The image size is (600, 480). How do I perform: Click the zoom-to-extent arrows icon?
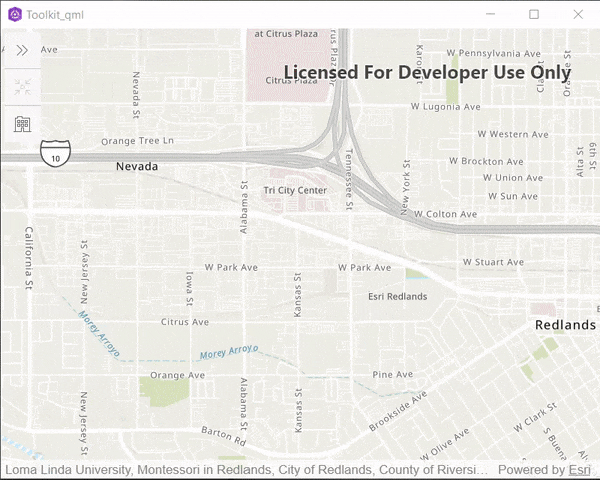click(x=21, y=87)
